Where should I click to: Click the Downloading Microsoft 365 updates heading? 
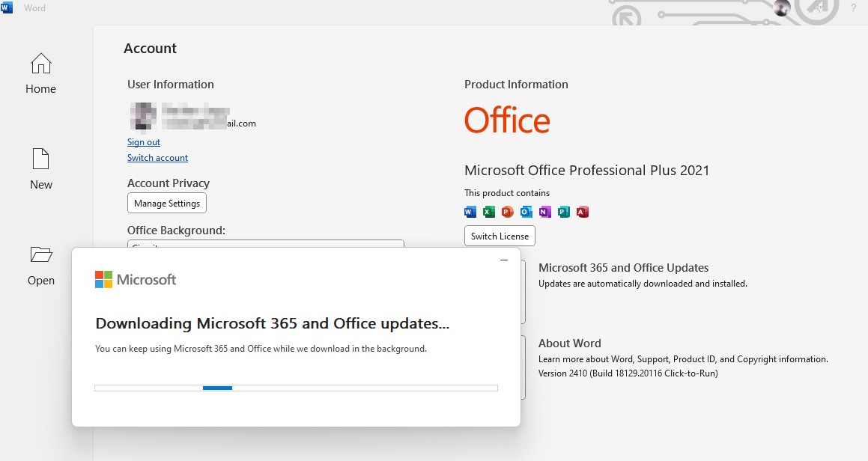pyautogui.click(x=273, y=323)
